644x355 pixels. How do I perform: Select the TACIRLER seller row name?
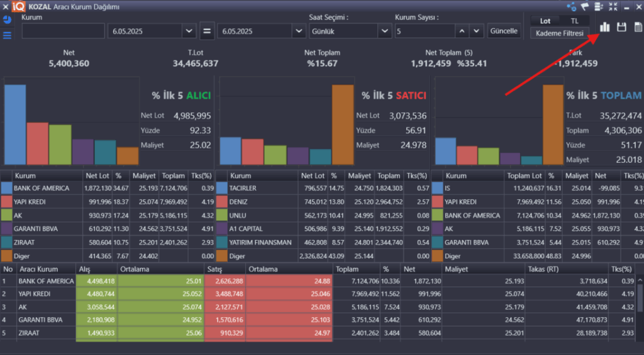click(x=243, y=188)
